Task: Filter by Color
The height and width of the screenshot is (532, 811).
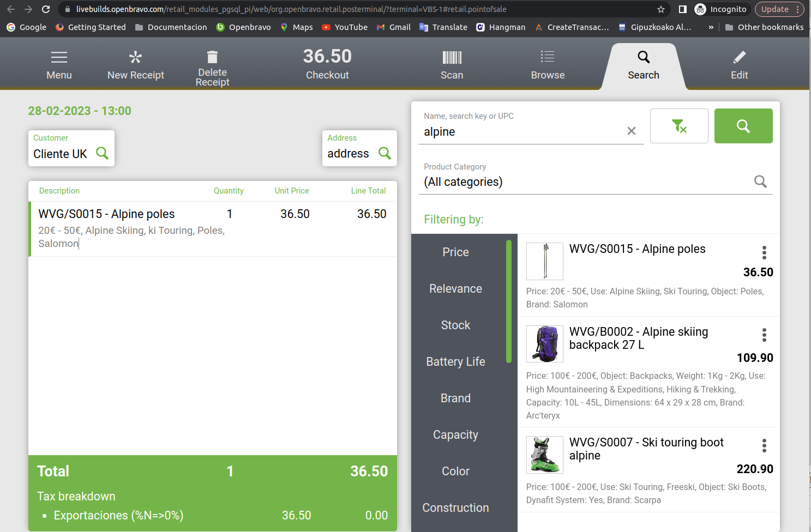Action: (455, 471)
